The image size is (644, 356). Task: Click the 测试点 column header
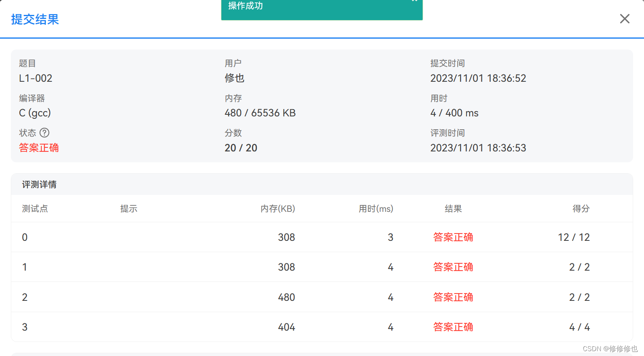[35, 209]
